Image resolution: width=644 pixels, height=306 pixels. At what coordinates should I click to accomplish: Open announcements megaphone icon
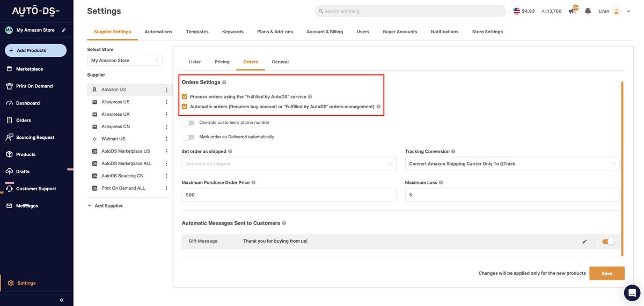[x=573, y=11]
